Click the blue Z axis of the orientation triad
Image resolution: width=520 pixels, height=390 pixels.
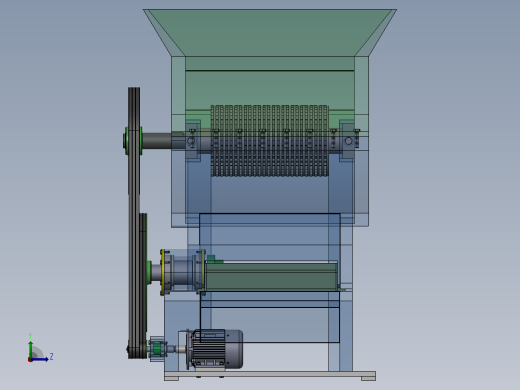click(40, 359)
